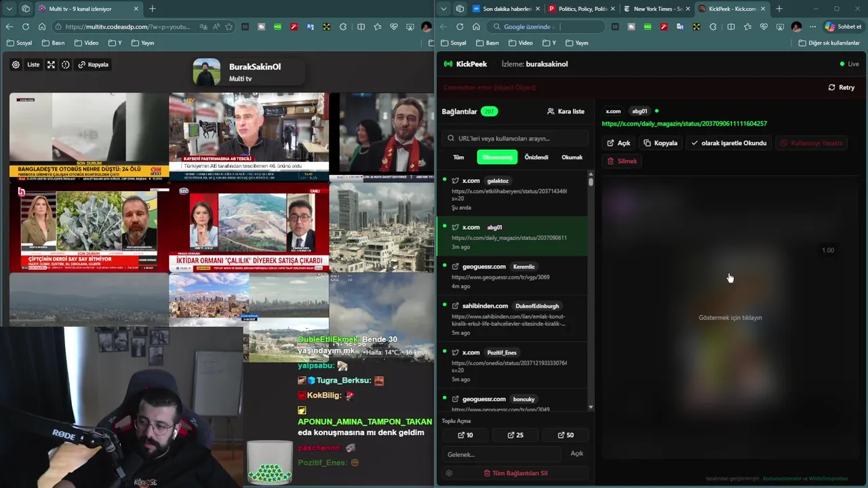The image size is (868, 488).
Task: Click olarak işaretle Okundu button
Action: click(x=728, y=143)
